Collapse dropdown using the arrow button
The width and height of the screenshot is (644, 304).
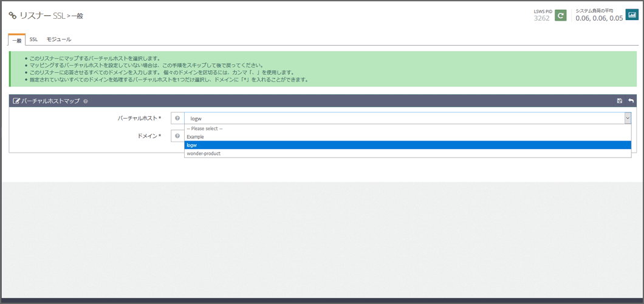pos(628,119)
